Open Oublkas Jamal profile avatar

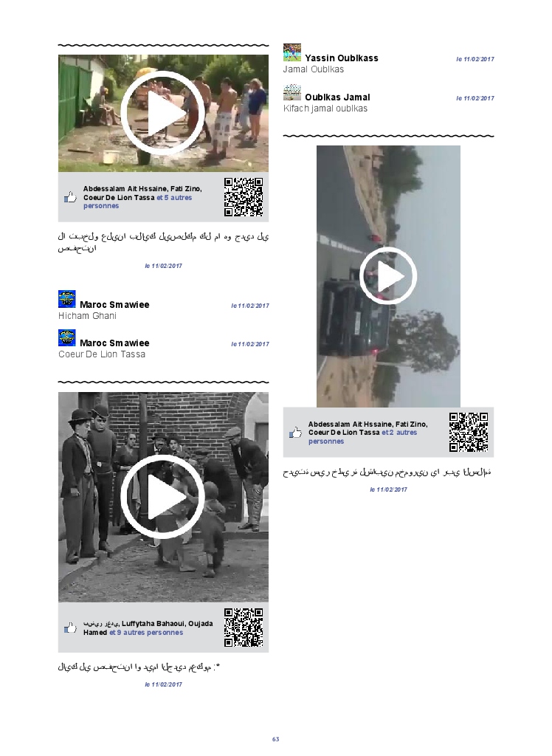pos(292,92)
